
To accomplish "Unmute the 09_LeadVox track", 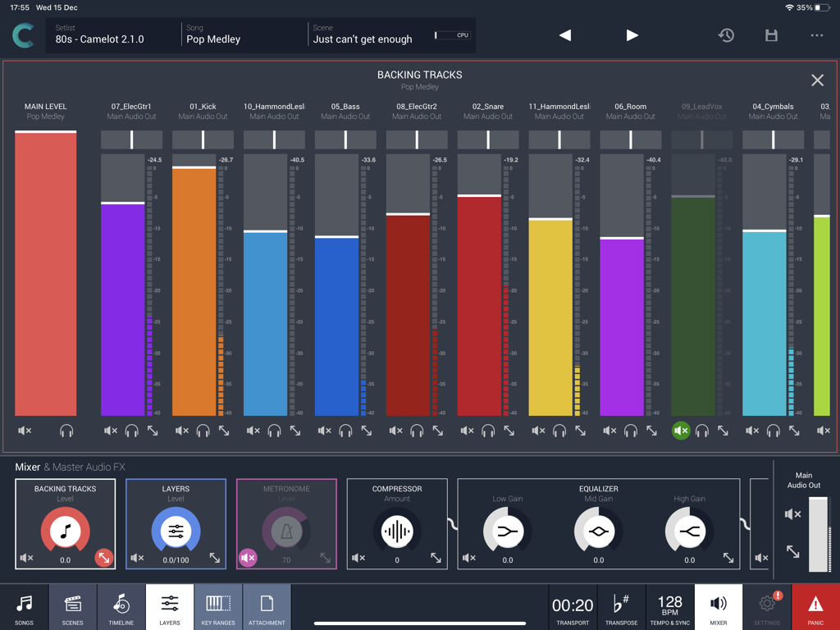I will point(680,430).
